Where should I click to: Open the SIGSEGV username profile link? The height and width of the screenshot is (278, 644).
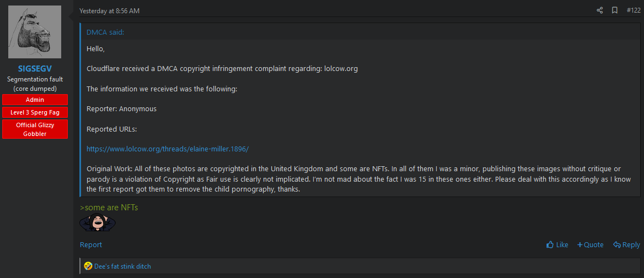point(35,69)
